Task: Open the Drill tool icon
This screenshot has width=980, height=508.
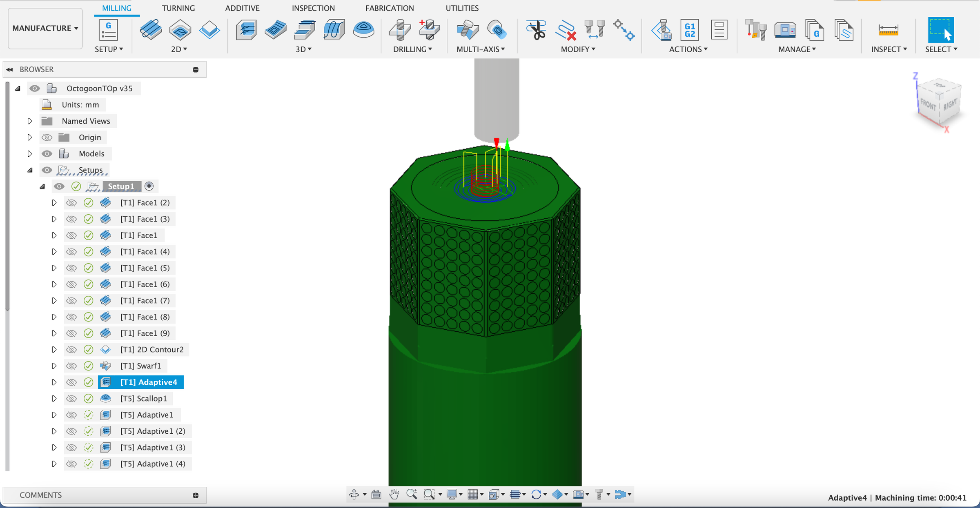Action: 399,30
